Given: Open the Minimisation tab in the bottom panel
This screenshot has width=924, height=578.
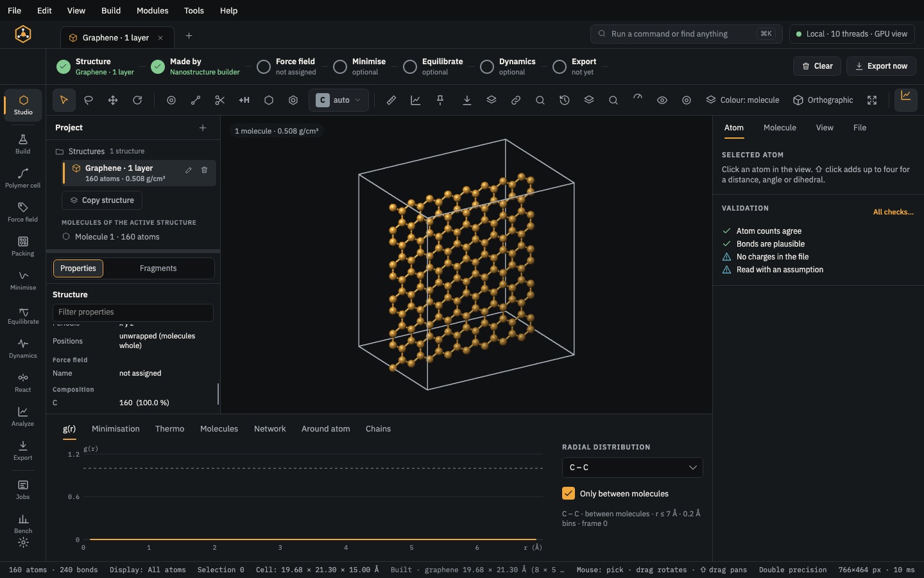Looking at the screenshot, I should point(116,429).
